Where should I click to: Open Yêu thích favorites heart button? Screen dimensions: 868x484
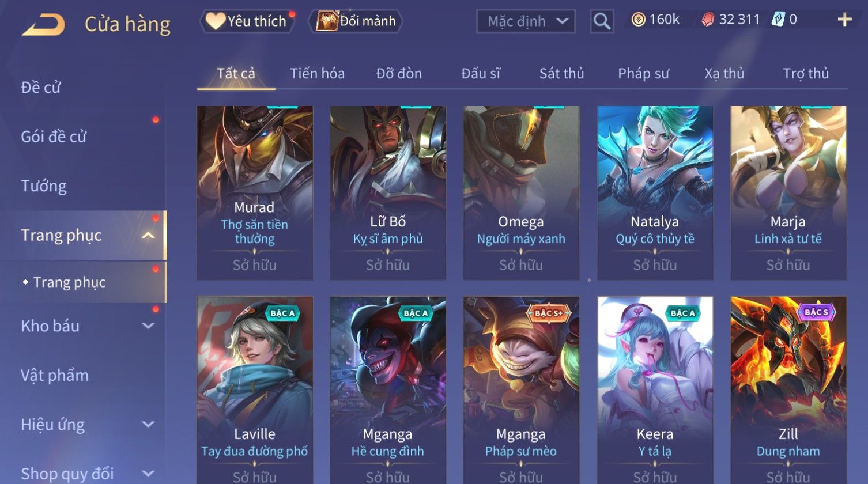tap(247, 21)
